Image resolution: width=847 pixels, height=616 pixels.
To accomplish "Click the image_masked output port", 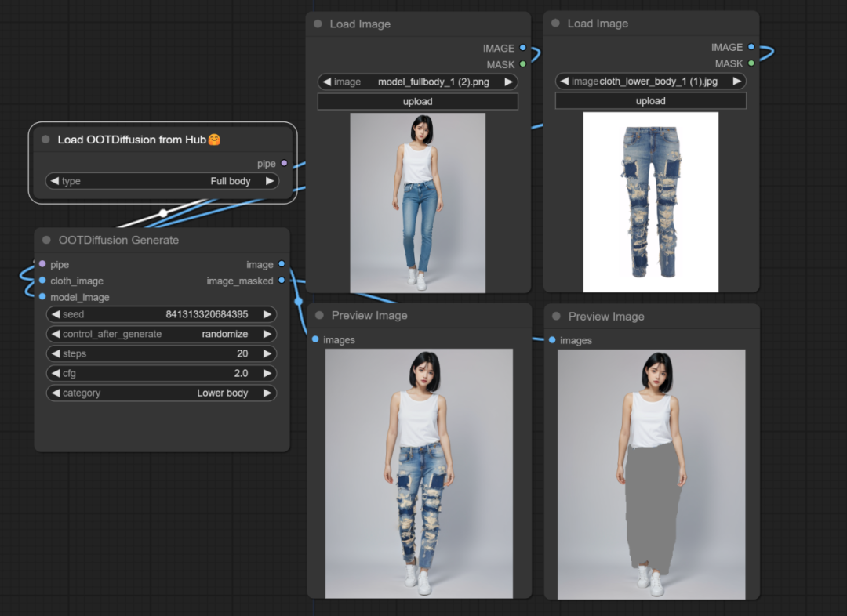I will pyautogui.click(x=282, y=281).
